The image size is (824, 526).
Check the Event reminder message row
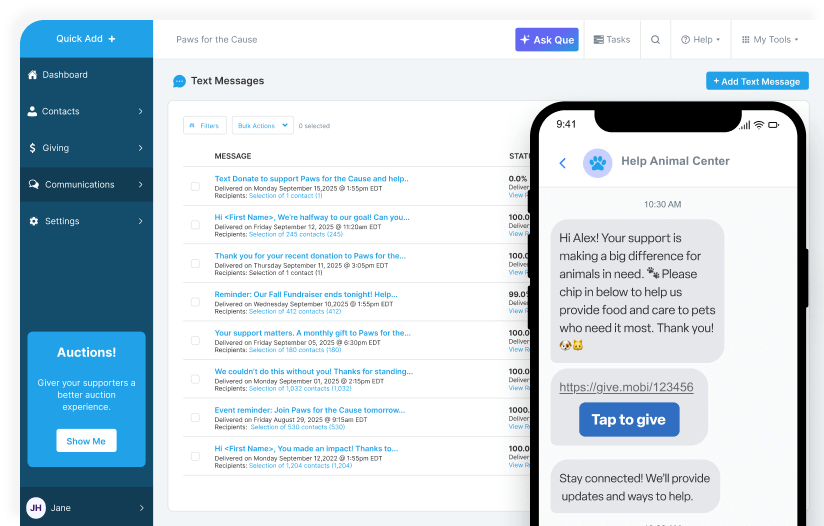pyautogui.click(x=195, y=417)
